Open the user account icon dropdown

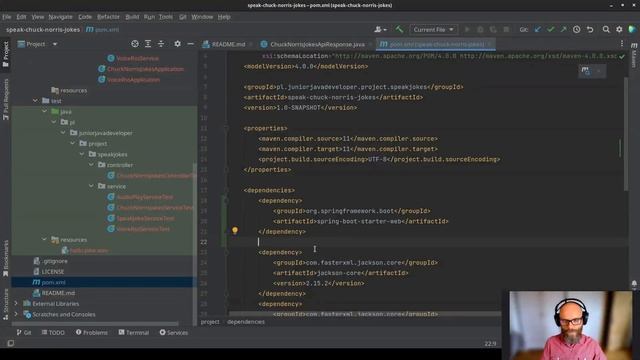coord(380,29)
